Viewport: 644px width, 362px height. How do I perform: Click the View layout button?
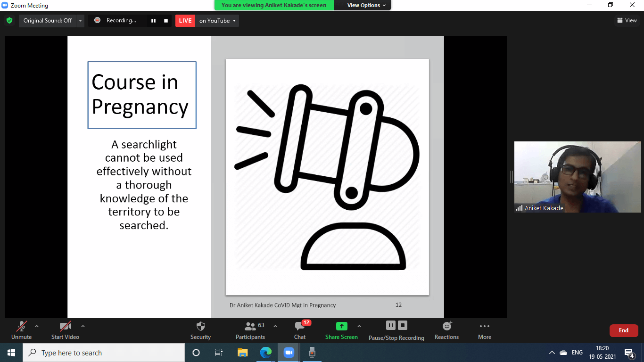(x=627, y=20)
